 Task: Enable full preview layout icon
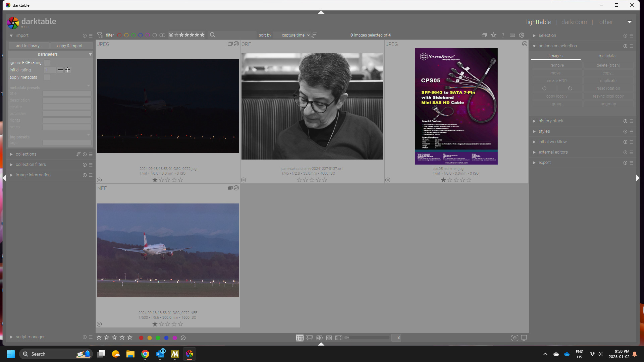pos(339,338)
